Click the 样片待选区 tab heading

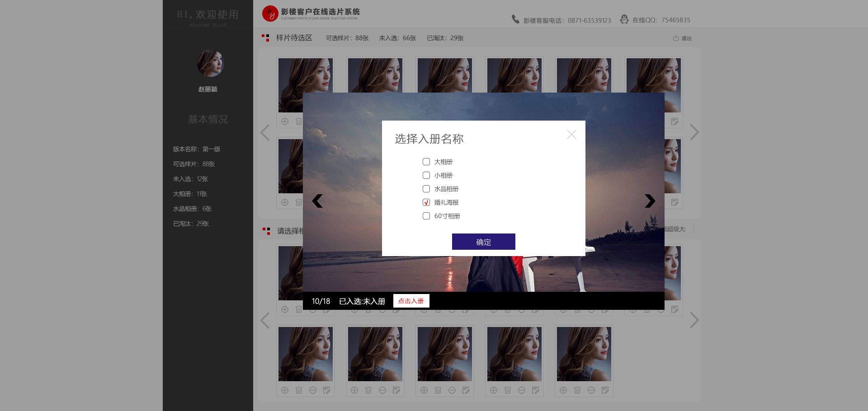293,38
